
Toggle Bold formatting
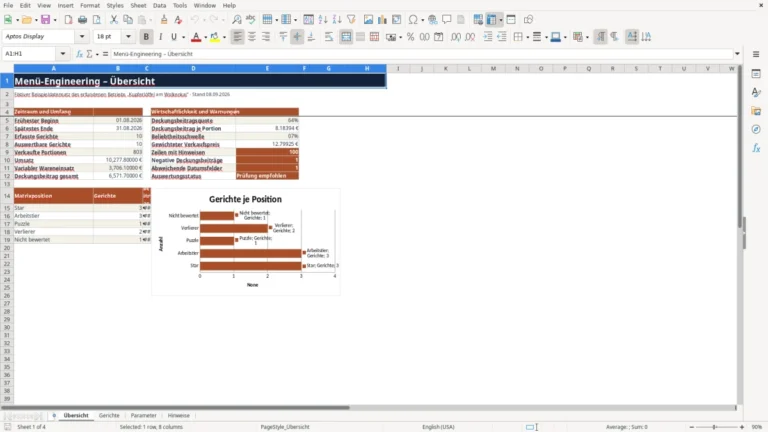(146, 37)
